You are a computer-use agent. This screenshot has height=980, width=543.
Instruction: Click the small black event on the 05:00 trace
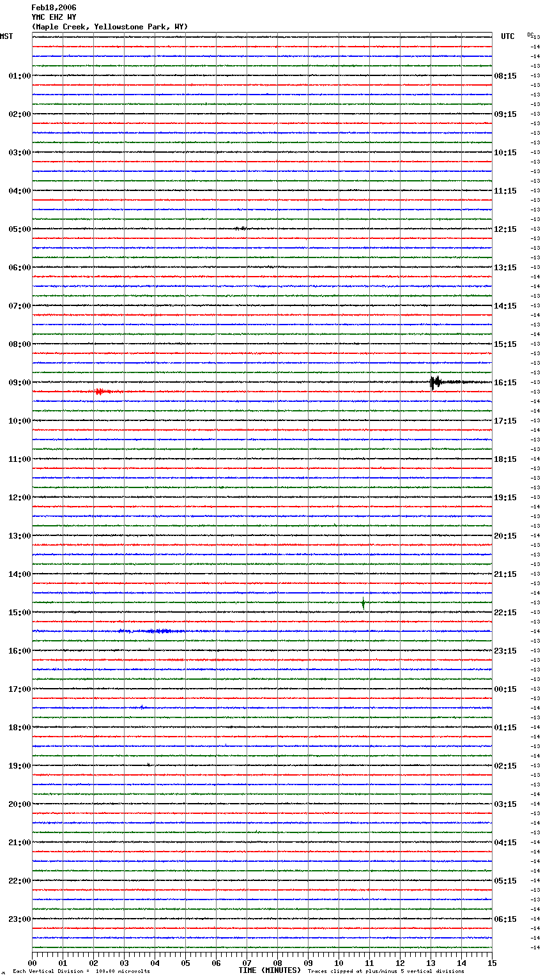pyautogui.click(x=240, y=228)
